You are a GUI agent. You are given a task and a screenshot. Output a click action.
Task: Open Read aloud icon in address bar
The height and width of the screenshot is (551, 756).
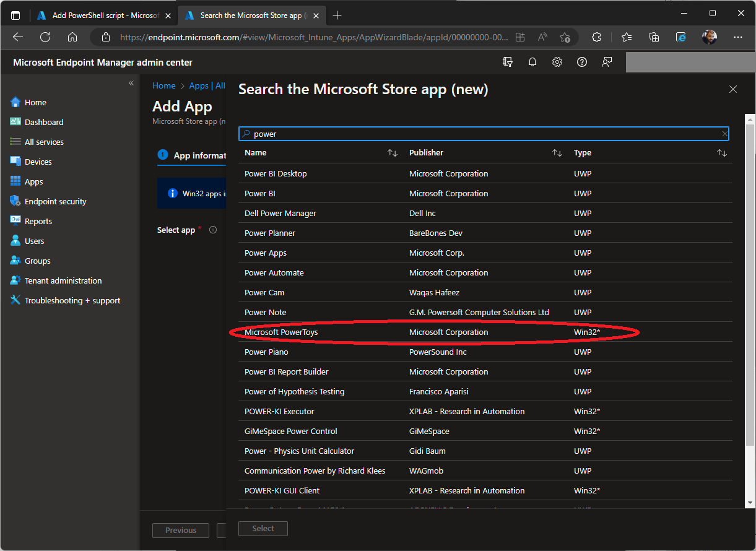tap(542, 37)
